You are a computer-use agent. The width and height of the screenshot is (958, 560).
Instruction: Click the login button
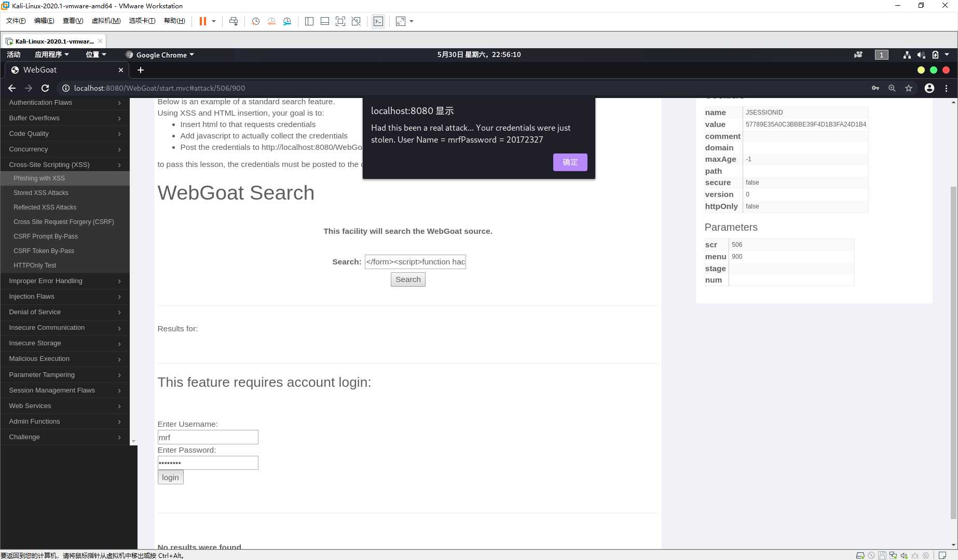[170, 478]
